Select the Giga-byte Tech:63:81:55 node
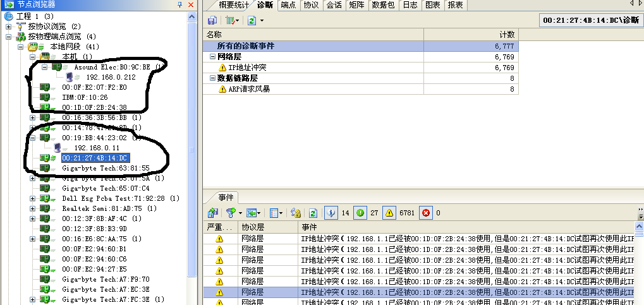Viewport: 644px width, 305px height. [106, 168]
